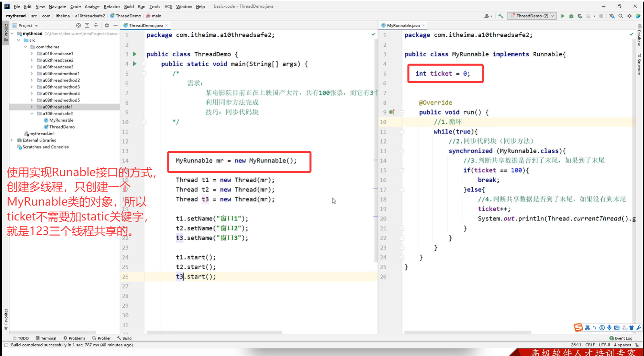Image resolution: width=644 pixels, height=356 pixels.
Task: Open the Profiler tool window
Action: point(101,338)
